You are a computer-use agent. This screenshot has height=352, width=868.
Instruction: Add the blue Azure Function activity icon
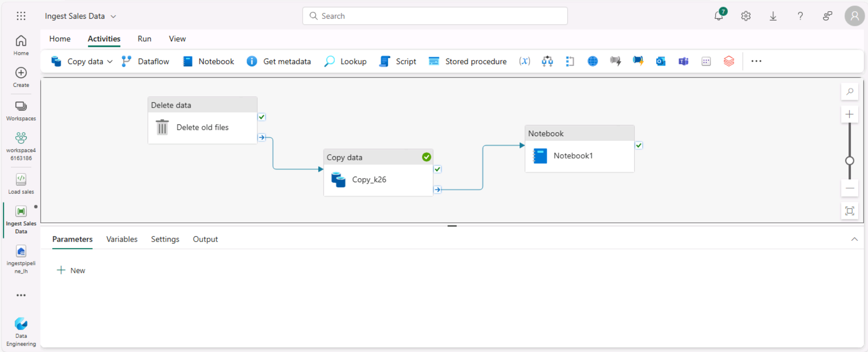(638, 61)
